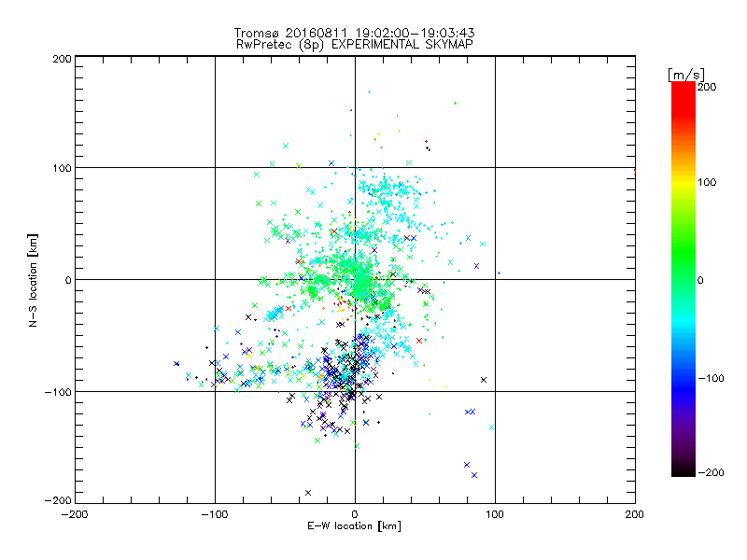Click the title 'Tromsø 20160811 19:02:00-19:03:43'
Viewport: 747px width, 560px height.
pos(354,33)
